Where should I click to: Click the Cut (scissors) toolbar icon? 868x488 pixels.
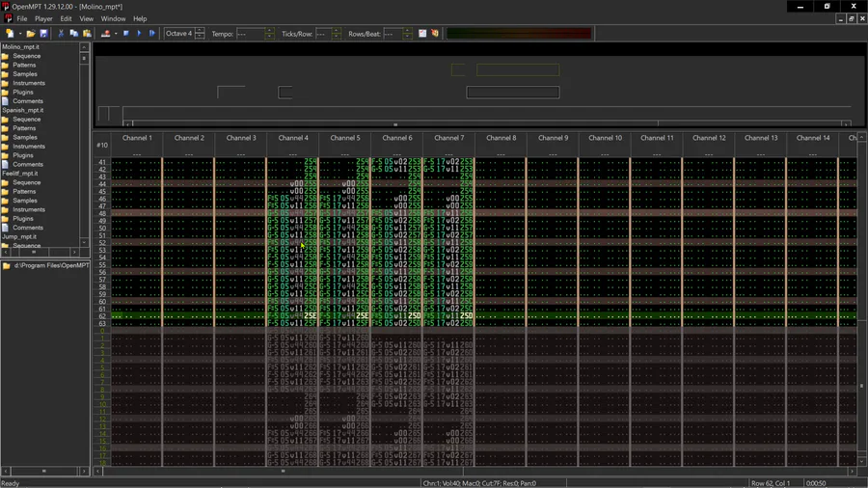(61, 33)
